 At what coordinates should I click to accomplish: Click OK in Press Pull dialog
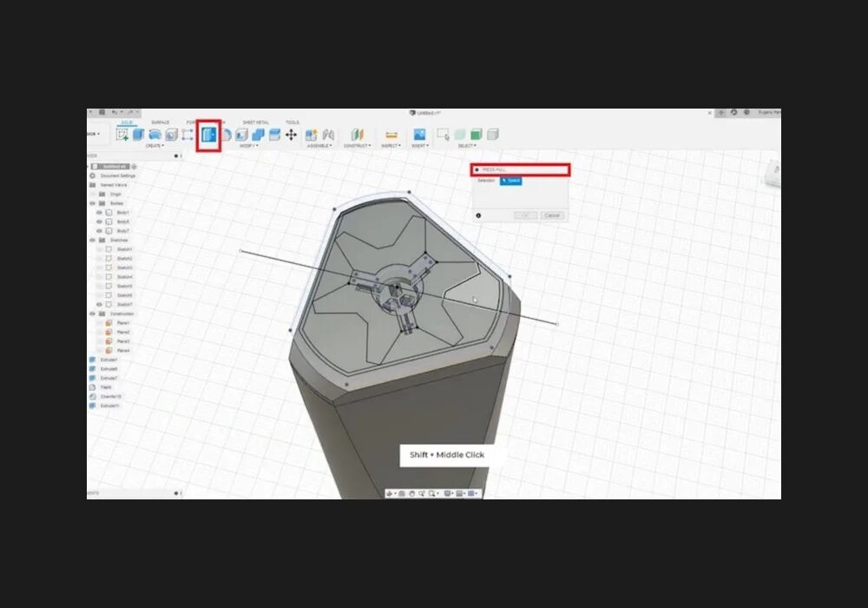525,215
